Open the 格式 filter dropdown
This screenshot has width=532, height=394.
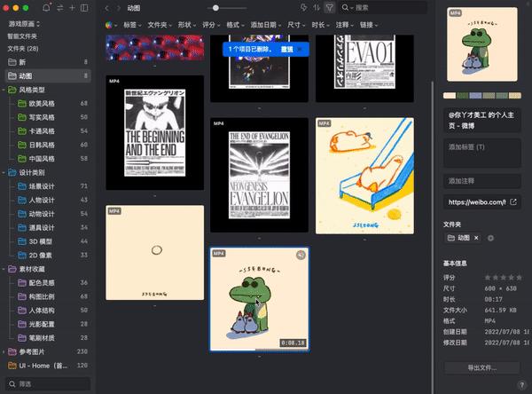click(x=234, y=25)
